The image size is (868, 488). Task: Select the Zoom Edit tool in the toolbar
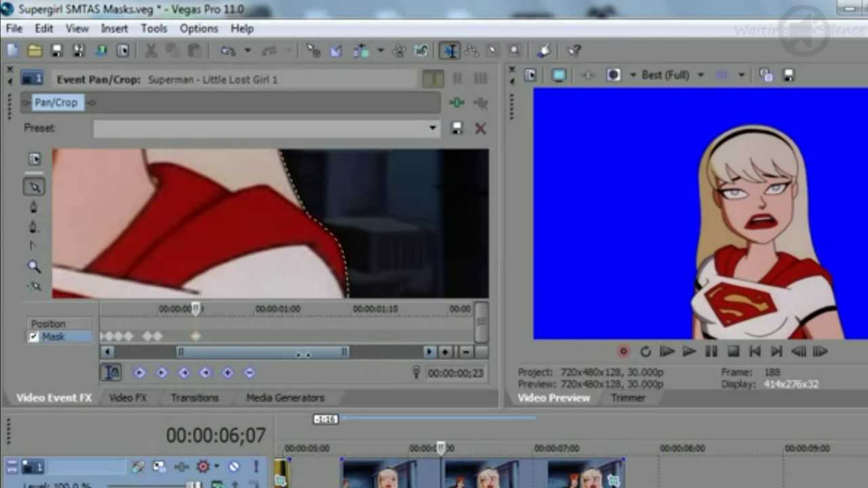pyautogui.click(x=515, y=51)
